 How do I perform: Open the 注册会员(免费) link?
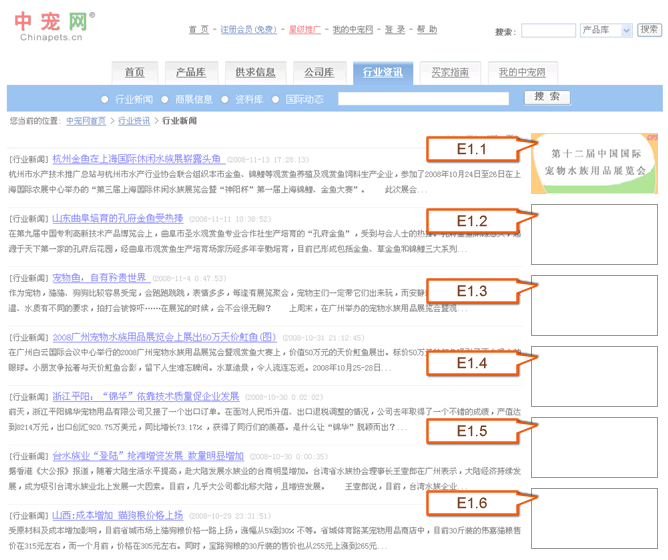click(249, 30)
